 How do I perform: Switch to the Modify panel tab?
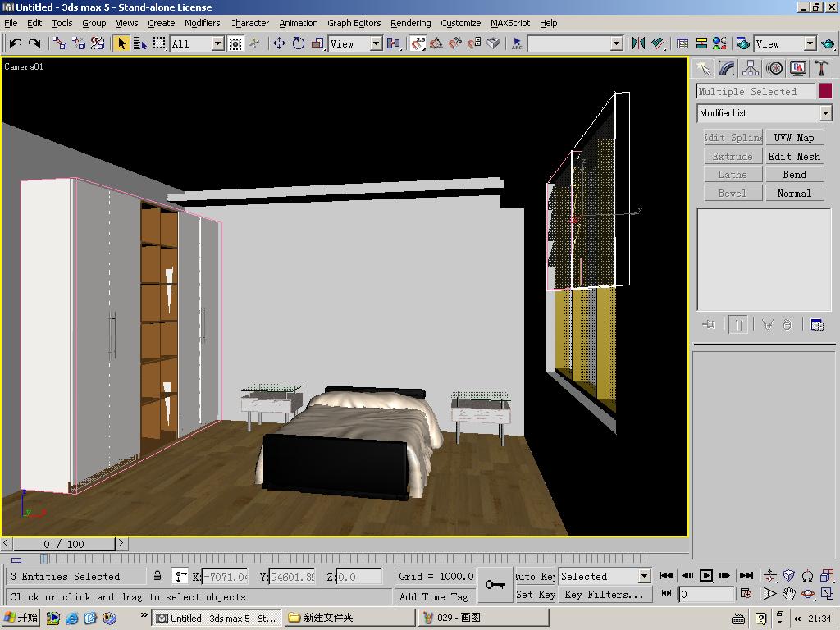727,69
